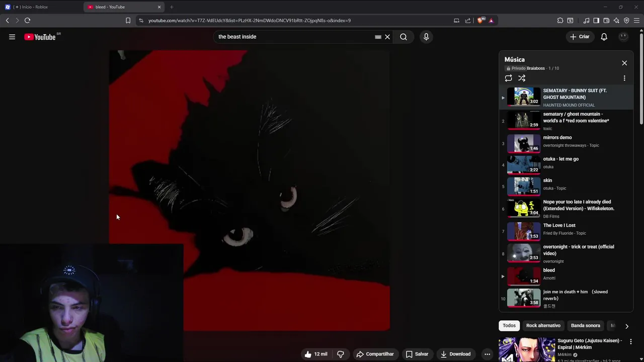Play Nope your too late I already died
This screenshot has width=644, height=362.
(567, 208)
